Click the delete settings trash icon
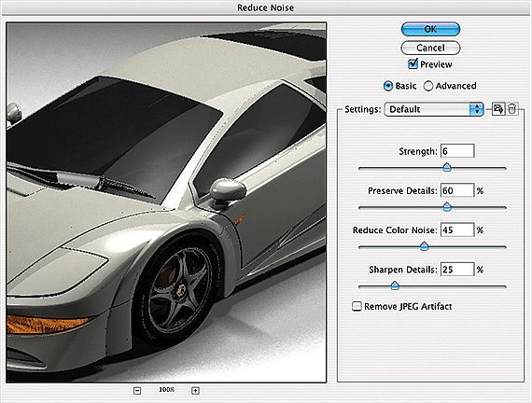Viewport: 532px width, 403px height. (512, 109)
